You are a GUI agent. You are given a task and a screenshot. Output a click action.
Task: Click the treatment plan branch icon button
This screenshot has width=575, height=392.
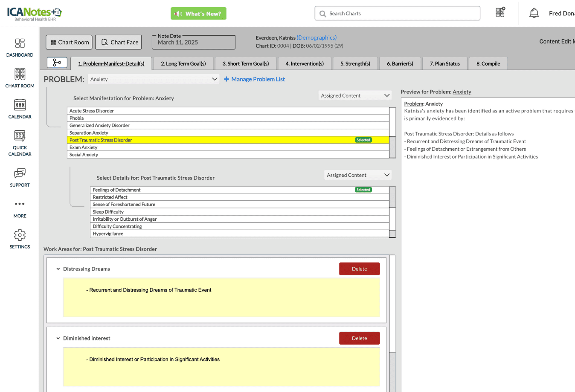57,63
